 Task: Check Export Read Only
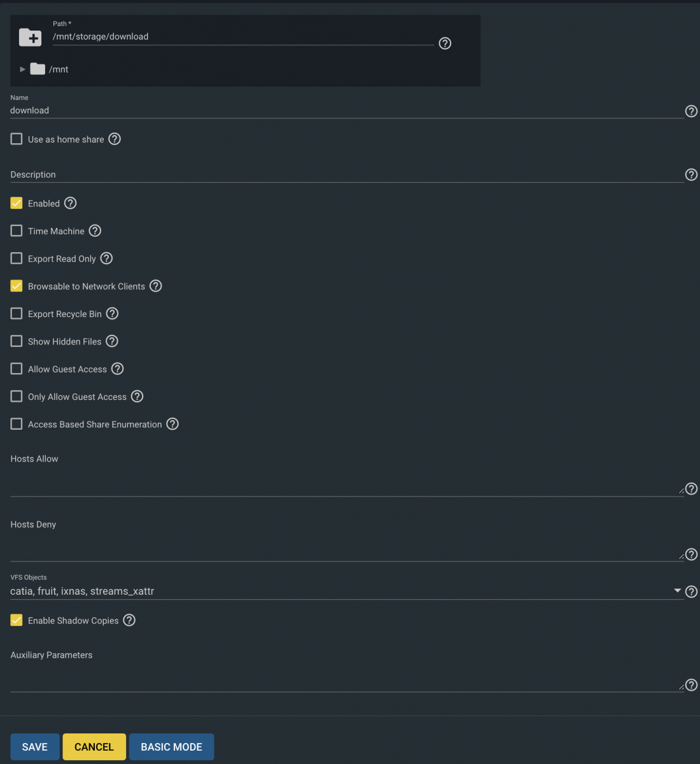point(17,258)
